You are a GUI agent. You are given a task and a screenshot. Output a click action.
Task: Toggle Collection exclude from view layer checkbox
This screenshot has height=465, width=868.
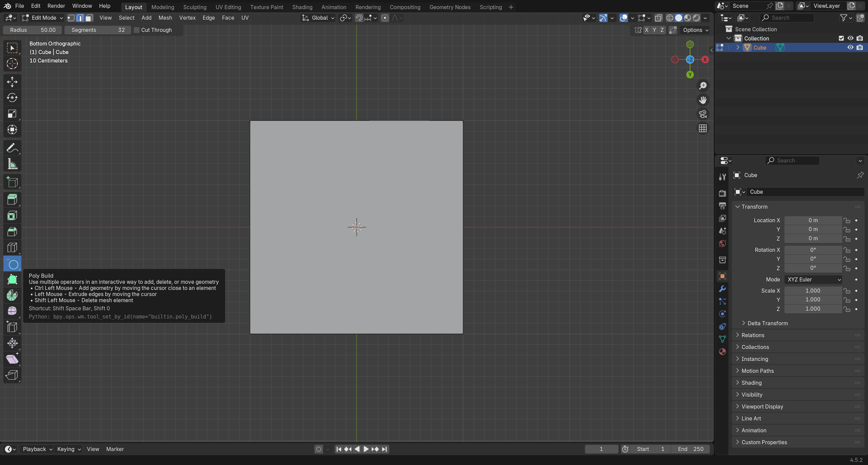click(841, 38)
